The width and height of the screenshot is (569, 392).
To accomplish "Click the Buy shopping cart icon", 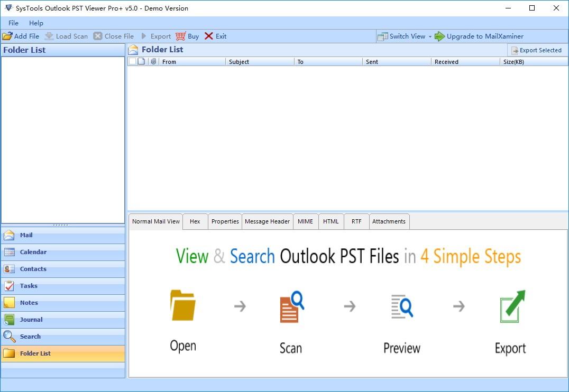I will coord(180,36).
